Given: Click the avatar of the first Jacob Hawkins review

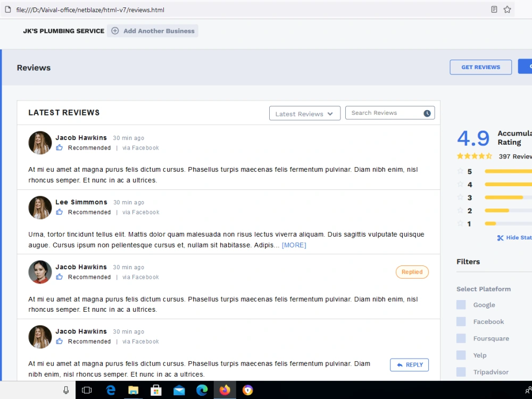Looking at the screenshot, I should coord(40,143).
